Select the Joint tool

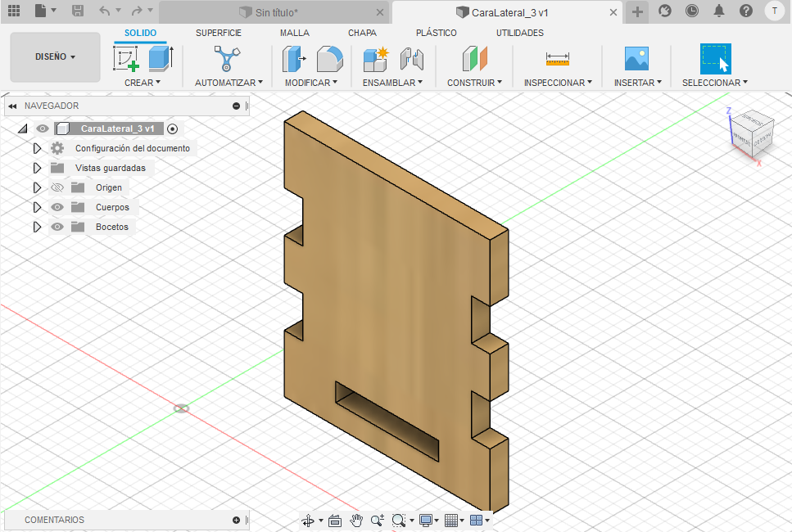412,59
